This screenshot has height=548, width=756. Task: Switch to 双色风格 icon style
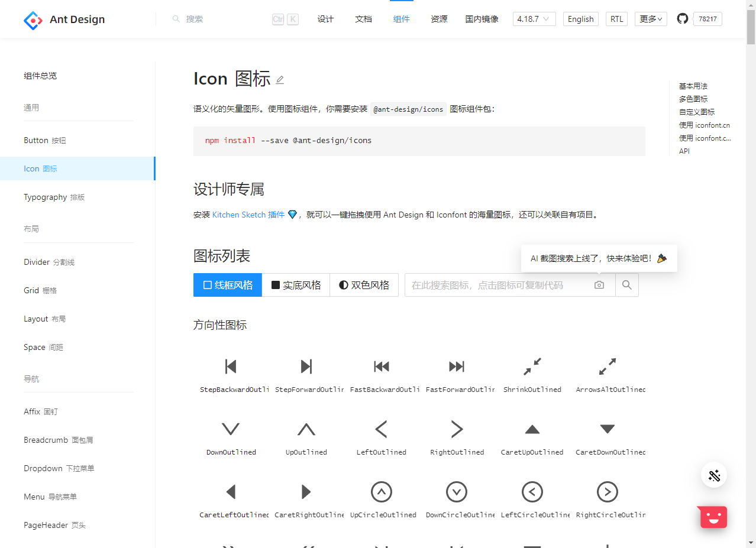point(364,284)
